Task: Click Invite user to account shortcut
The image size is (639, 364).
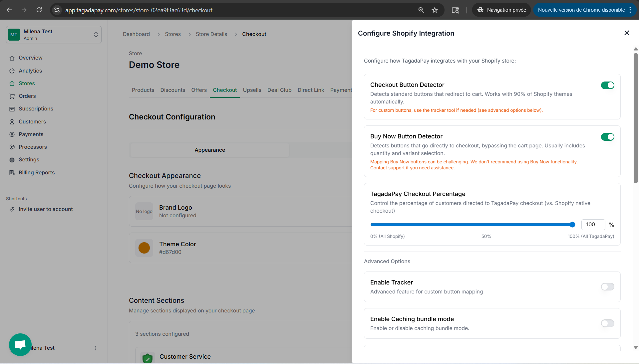Action: click(46, 209)
